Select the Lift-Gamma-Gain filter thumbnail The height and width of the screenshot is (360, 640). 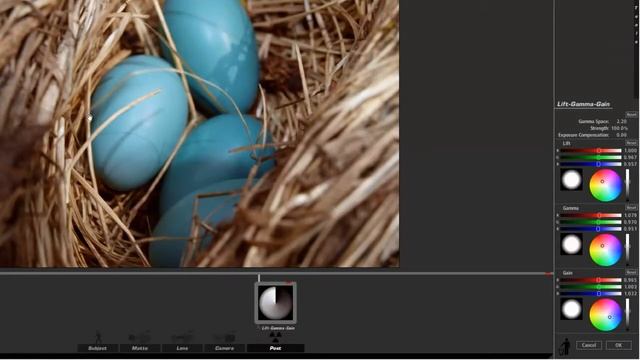coord(276,302)
